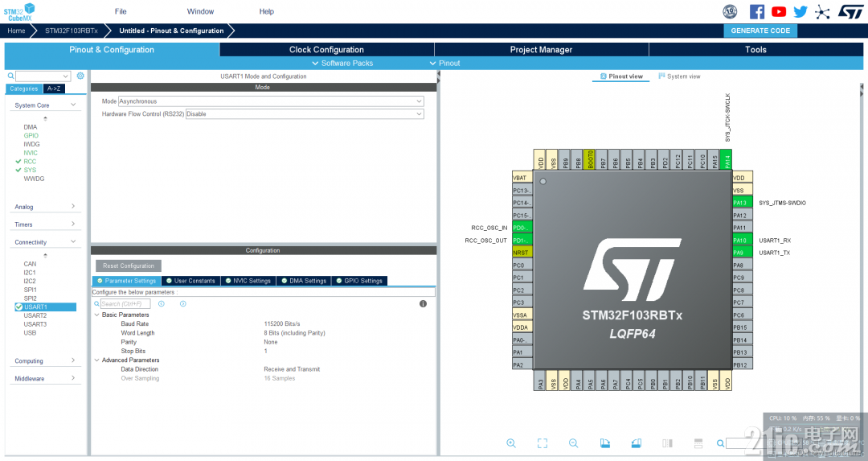This screenshot has height=461, width=868.
Task: Open the Facebook link icon
Action: [x=757, y=11]
